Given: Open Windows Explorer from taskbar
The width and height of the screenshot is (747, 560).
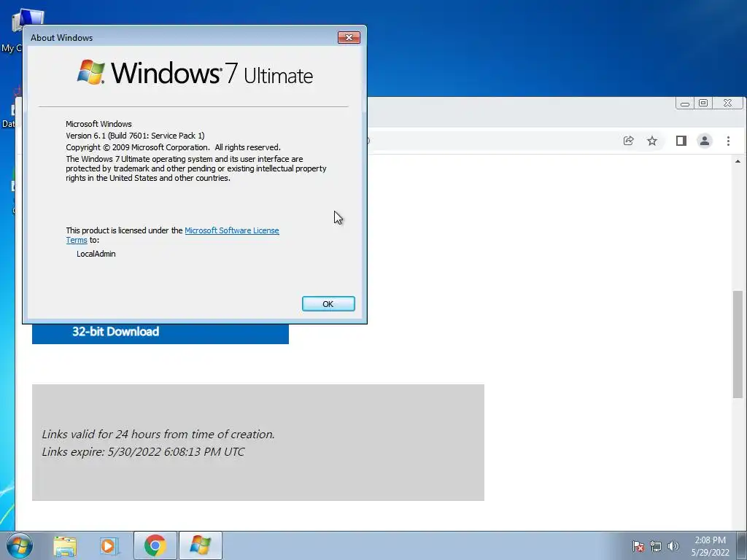Looking at the screenshot, I should pyautogui.click(x=65, y=545).
